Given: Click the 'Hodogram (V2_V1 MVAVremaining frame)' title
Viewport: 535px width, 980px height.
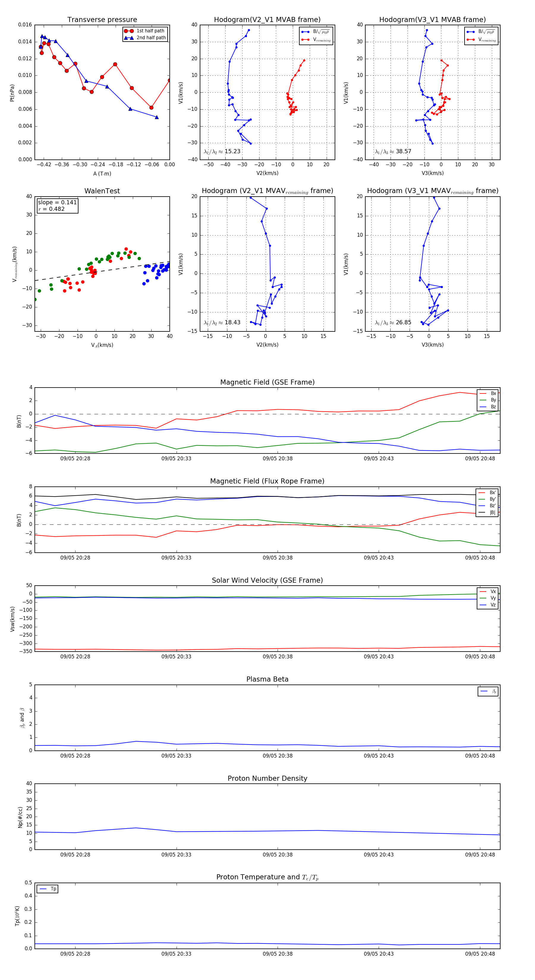Looking at the screenshot, I should (x=267, y=191).
